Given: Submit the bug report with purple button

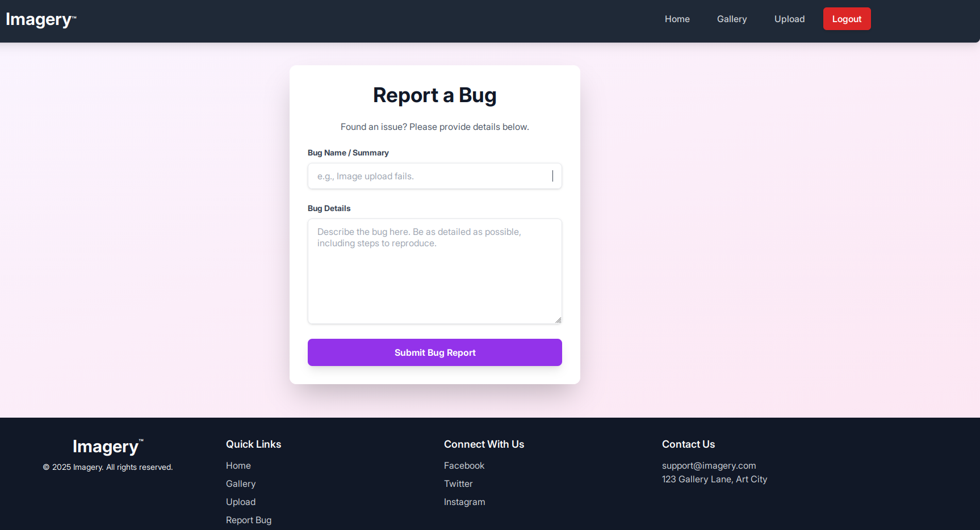Looking at the screenshot, I should [434, 352].
